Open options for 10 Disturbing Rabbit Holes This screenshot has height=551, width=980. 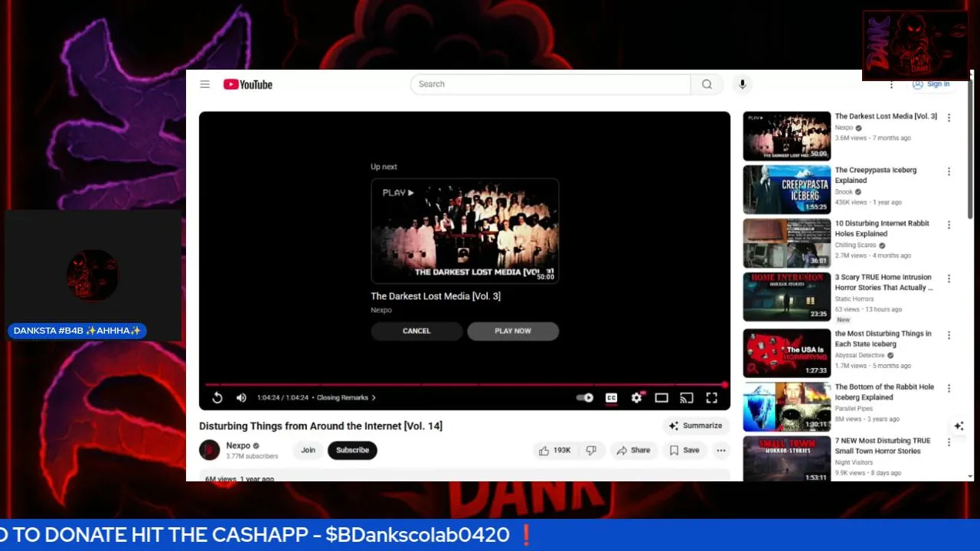tap(949, 225)
